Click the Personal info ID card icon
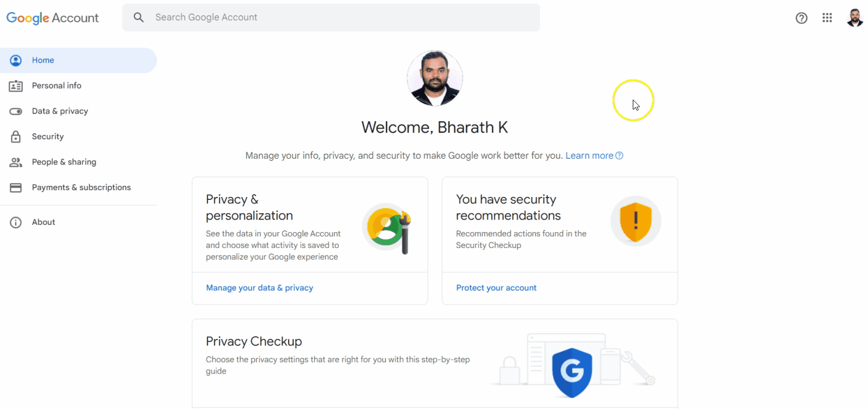This screenshot has width=868, height=409. 16,86
